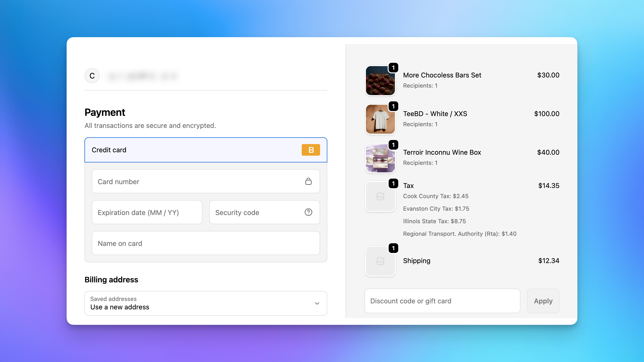Click the lock icon in the card number field
The width and height of the screenshot is (644, 362).
tap(309, 181)
